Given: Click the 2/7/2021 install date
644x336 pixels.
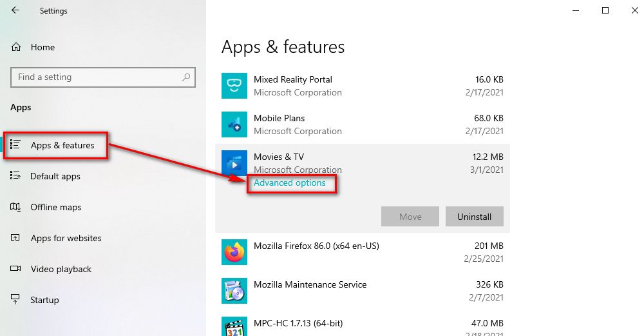Looking at the screenshot, I should pyautogui.click(x=486, y=297).
